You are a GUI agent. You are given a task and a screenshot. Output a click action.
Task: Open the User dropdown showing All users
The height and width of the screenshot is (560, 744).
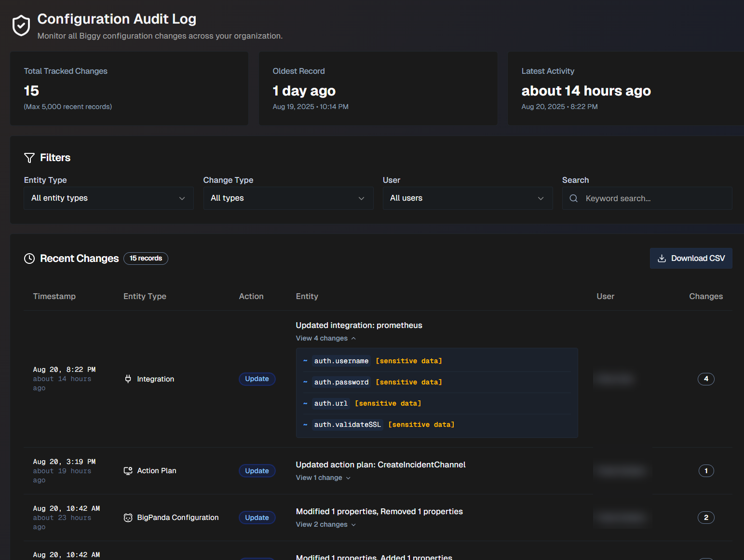467,198
